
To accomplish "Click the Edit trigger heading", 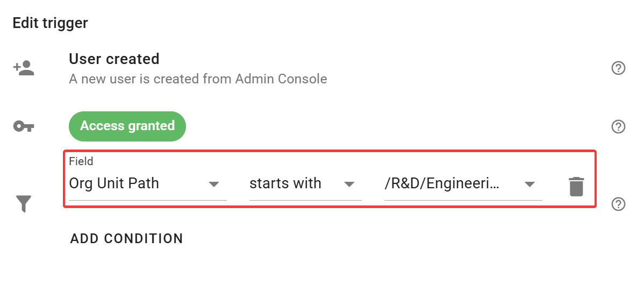I will [x=50, y=23].
